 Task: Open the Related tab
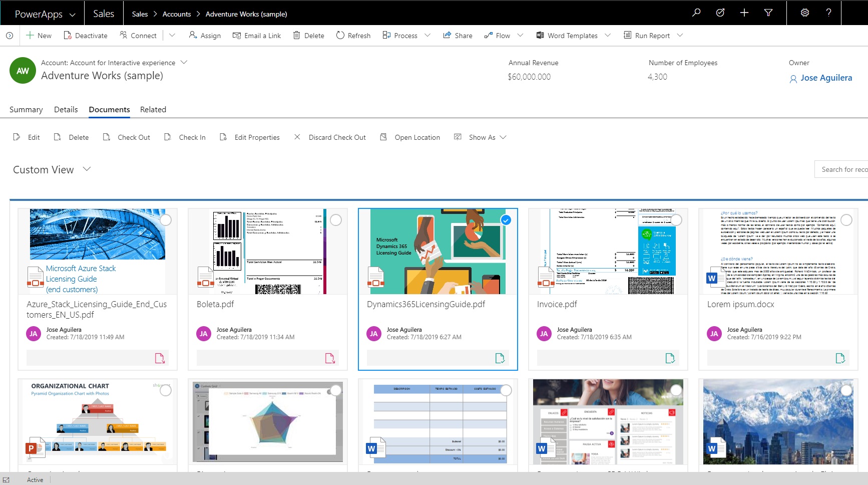153,109
